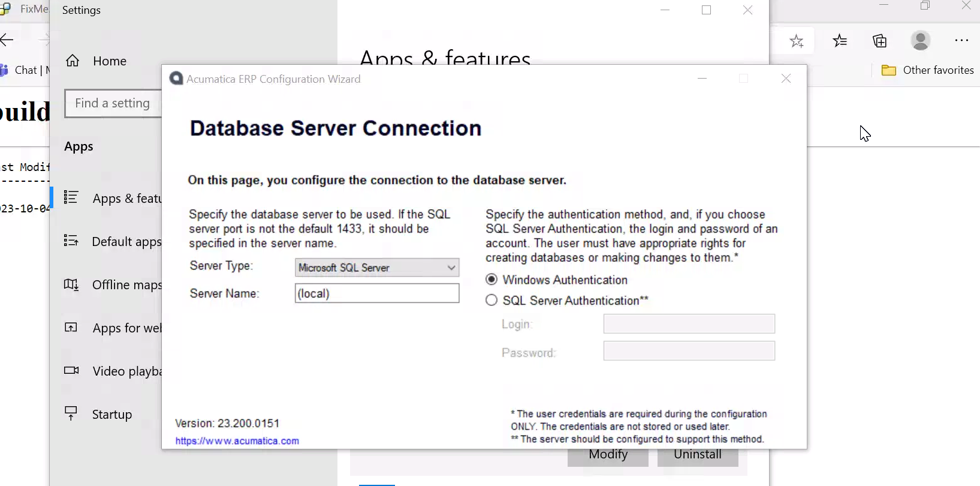Minimize the browser window
Viewport: 980px width, 486px height.
coord(883,5)
